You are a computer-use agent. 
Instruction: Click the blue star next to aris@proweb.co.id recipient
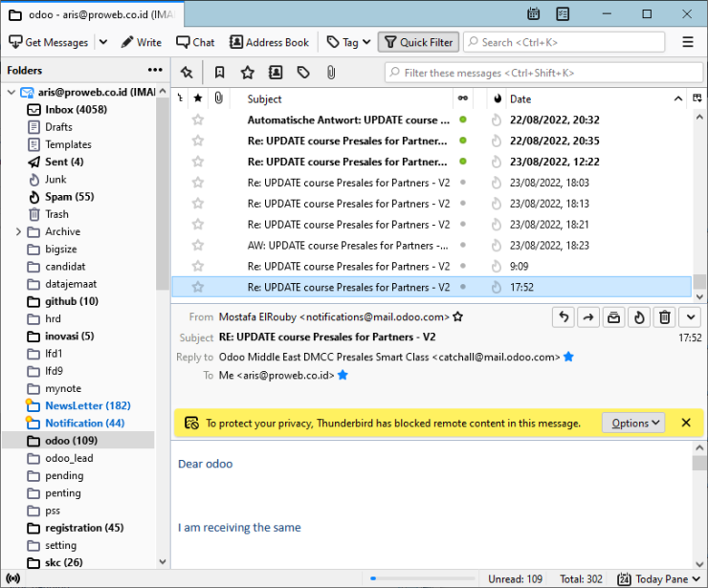(343, 375)
